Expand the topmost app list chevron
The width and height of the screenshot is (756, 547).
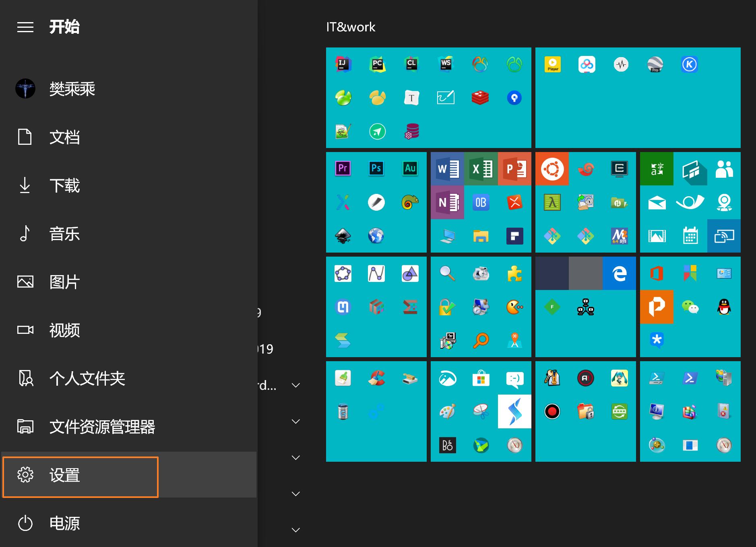click(296, 385)
